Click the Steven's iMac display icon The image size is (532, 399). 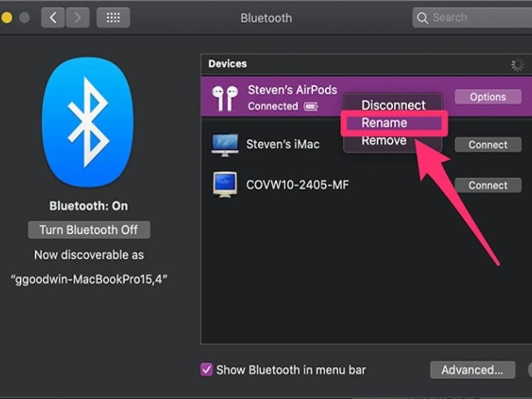coord(225,144)
